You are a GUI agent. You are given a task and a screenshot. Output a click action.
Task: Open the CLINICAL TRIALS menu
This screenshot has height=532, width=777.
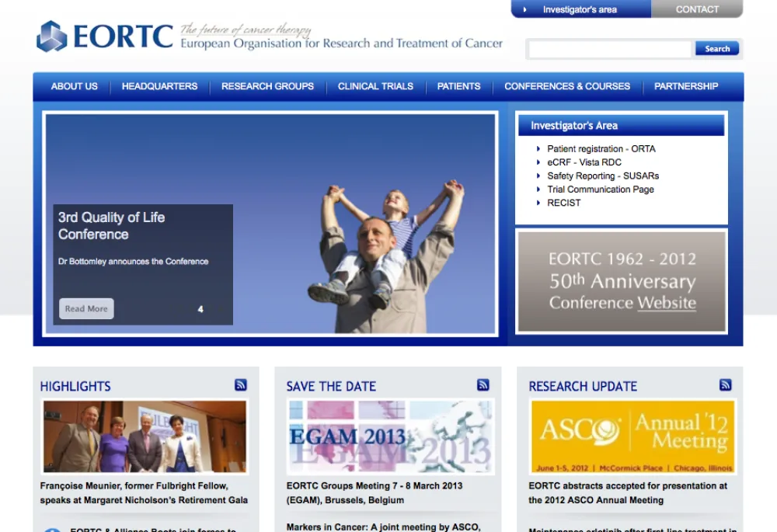click(x=375, y=86)
